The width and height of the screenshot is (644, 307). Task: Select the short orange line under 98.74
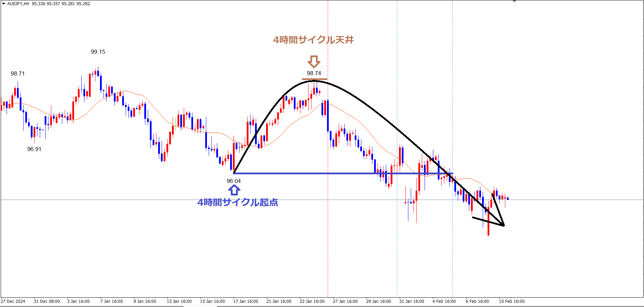point(314,79)
